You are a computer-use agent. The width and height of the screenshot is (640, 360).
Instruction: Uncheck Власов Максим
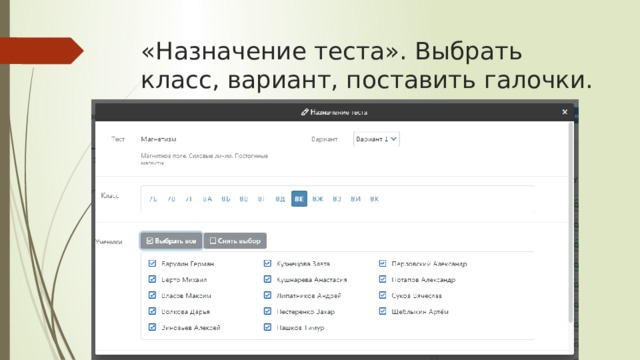152,295
